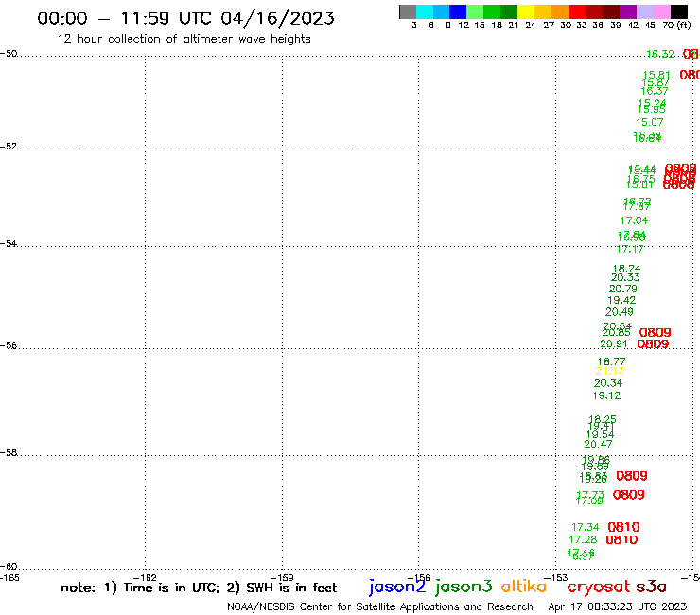Click the 18.24 wave height value
Image resolution: width=700 pixels, height=615 pixels.
[627, 269]
